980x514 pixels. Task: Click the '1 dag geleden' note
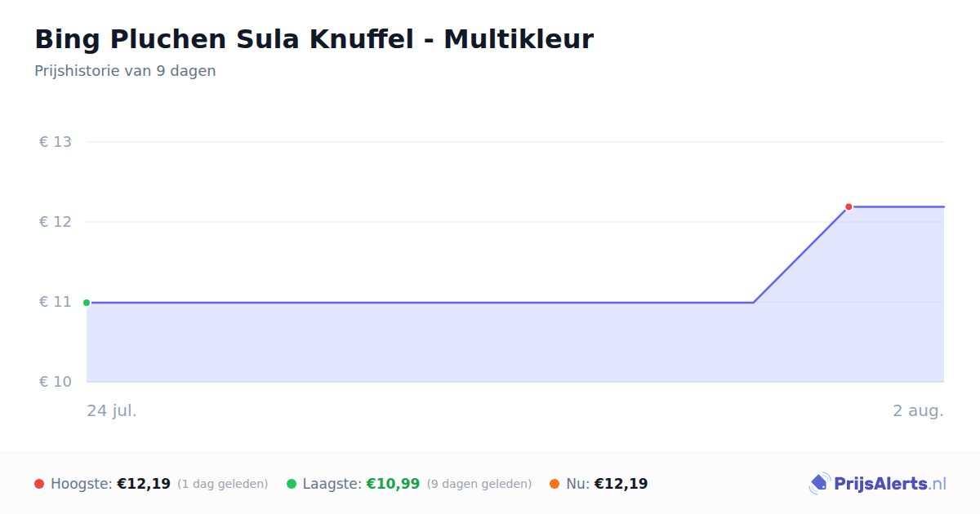[x=223, y=484]
